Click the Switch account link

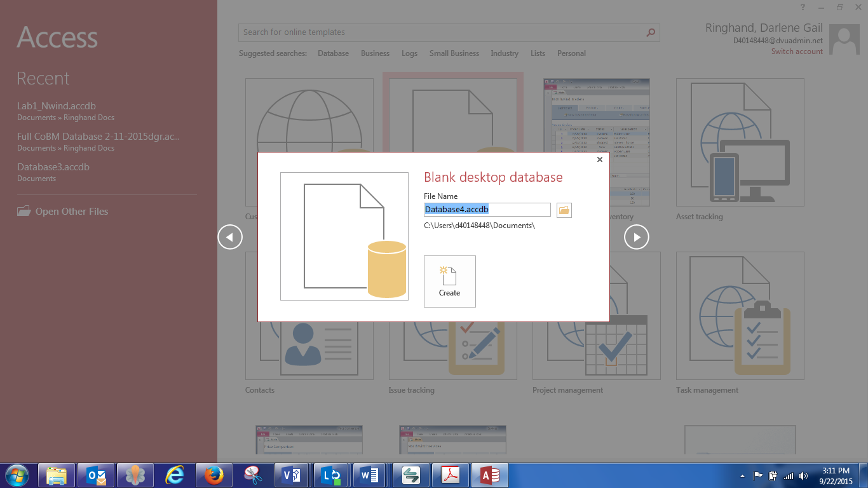pos(797,51)
